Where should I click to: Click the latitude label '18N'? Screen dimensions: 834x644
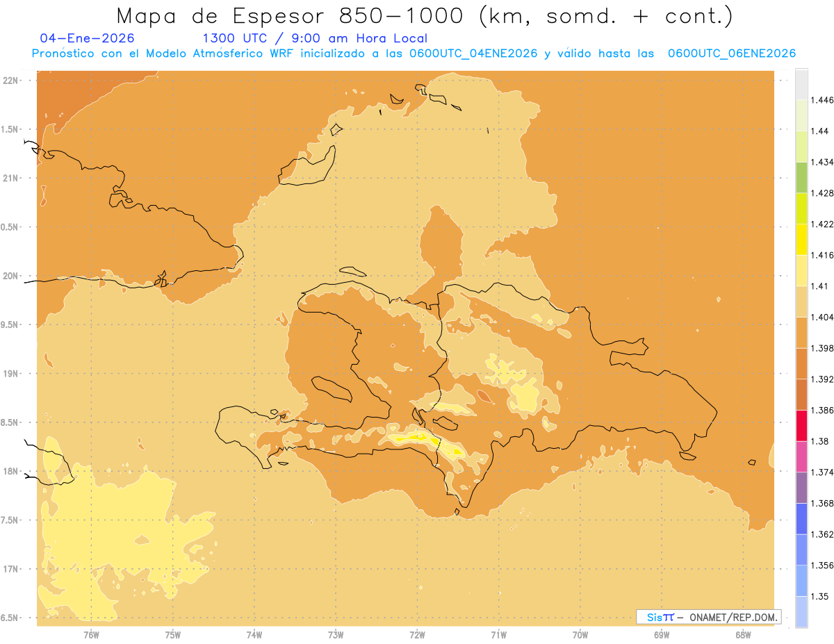10,472
